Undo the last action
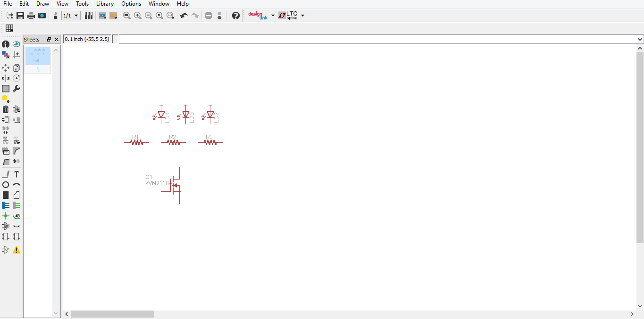 tap(184, 16)
